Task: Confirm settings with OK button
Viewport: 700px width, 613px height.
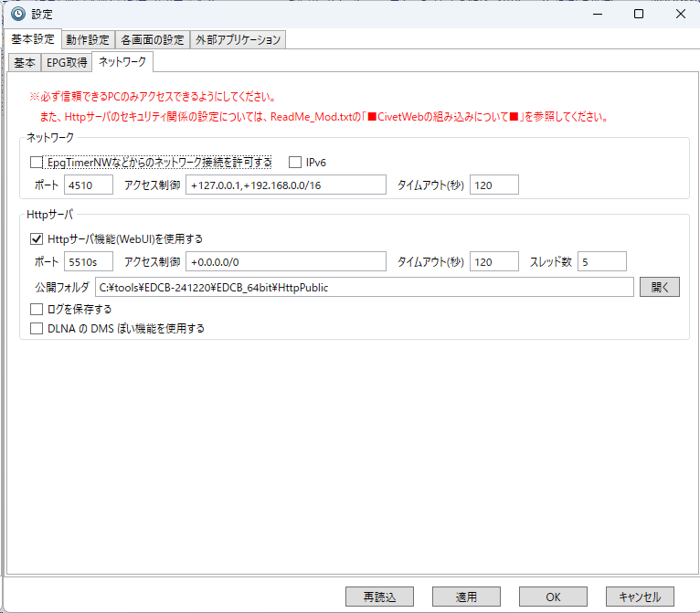Action: (553, 597)
